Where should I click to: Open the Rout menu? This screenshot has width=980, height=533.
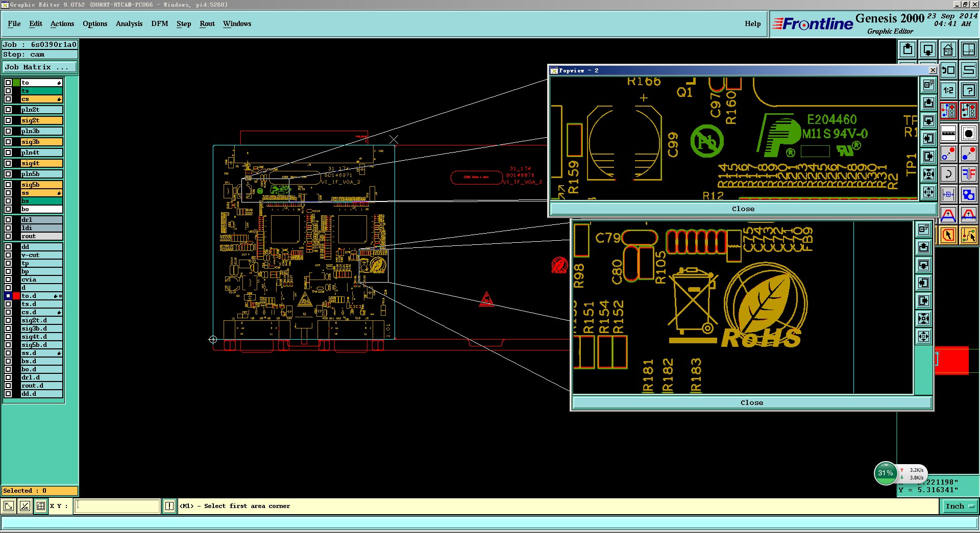click(x=207, y=23)
